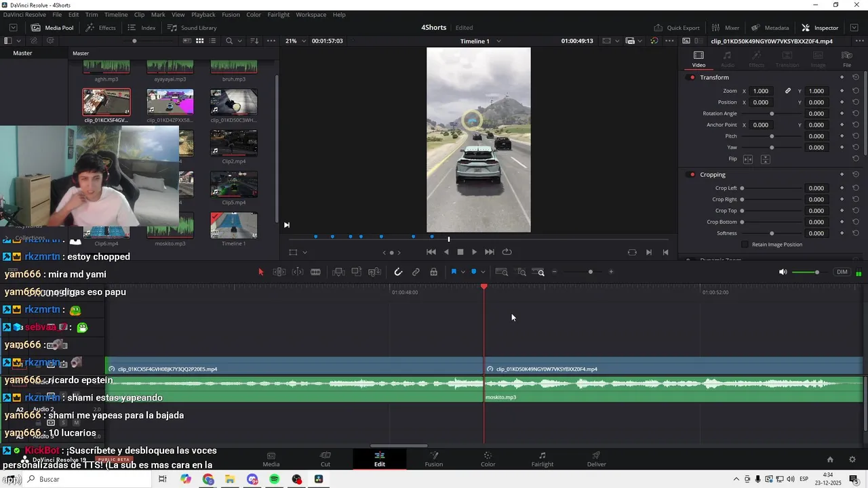Open the Effects panel
This screenshot has height=488, width=868.
pyautogui.click(x=100, y=28)
